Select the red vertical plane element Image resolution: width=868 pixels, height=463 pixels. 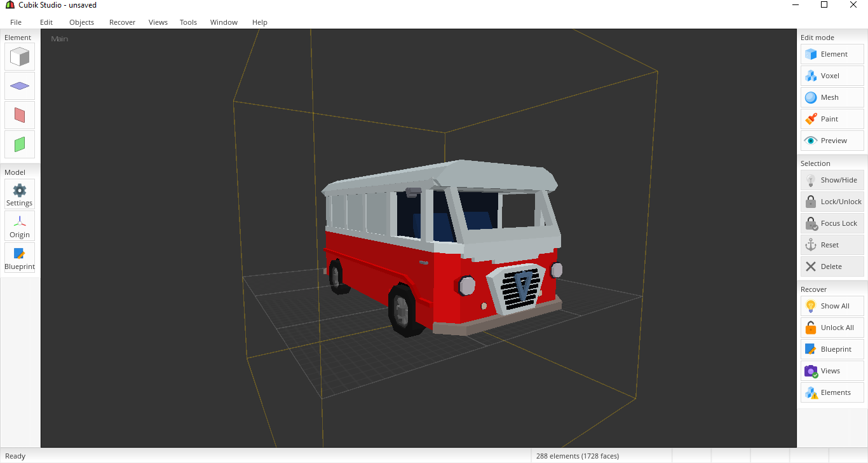(x=20, y=115)
